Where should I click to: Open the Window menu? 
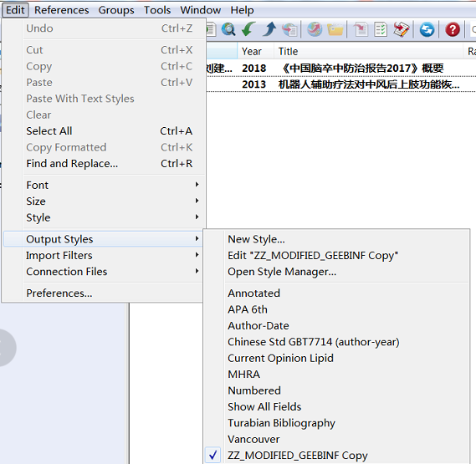201,10
